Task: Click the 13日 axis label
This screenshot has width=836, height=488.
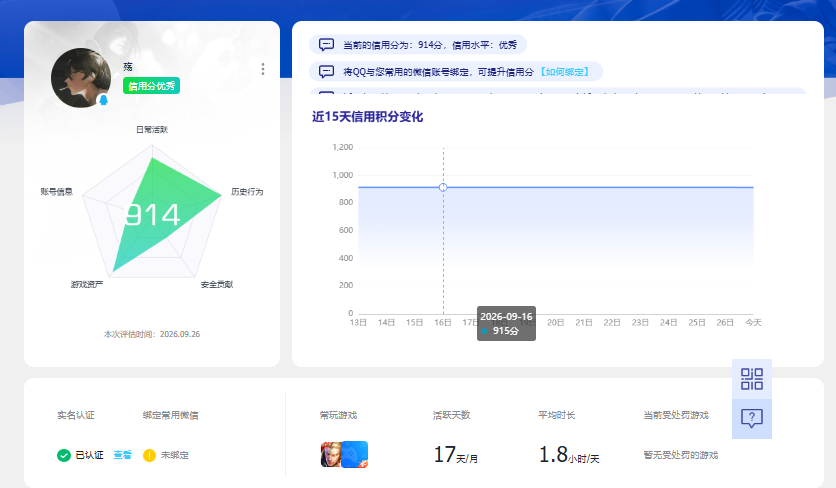Action: pos(358,323)
